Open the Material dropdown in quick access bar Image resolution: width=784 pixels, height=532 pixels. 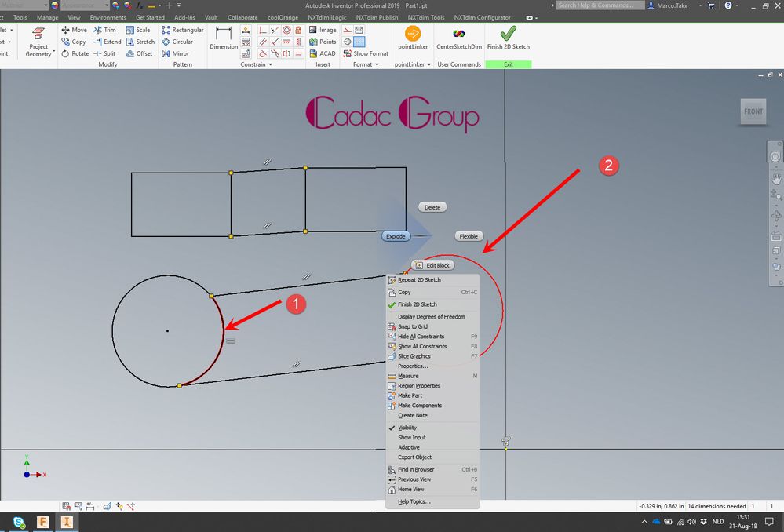(46, 5)
